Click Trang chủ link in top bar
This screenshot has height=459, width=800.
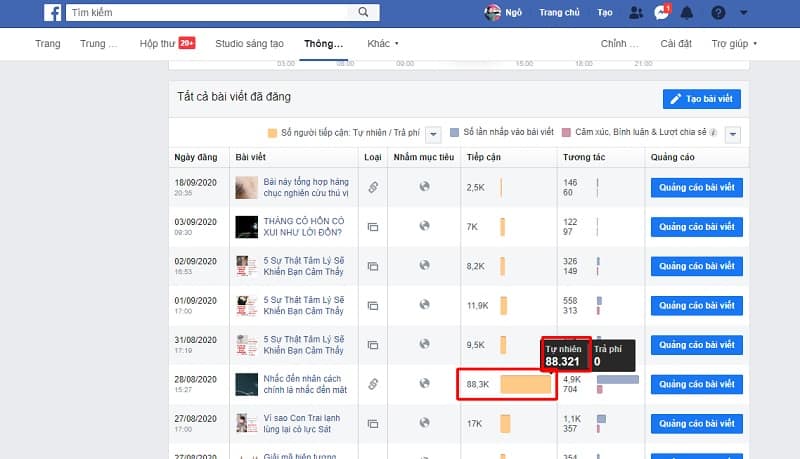point(559,13)
